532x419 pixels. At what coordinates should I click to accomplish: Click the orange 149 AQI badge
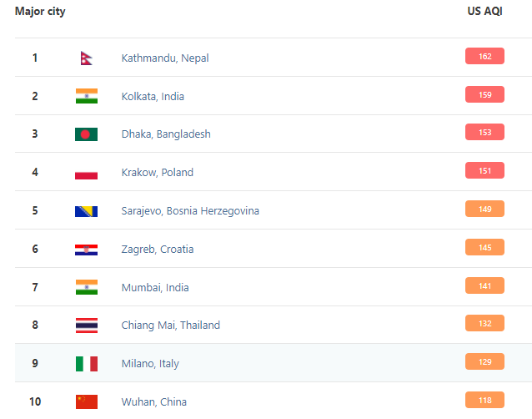(484, 209)
